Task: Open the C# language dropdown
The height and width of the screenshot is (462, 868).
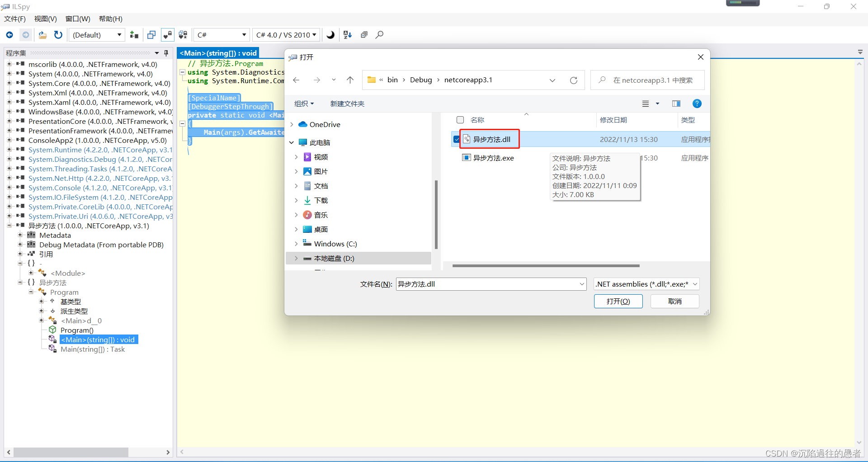Action: point(221,35)
